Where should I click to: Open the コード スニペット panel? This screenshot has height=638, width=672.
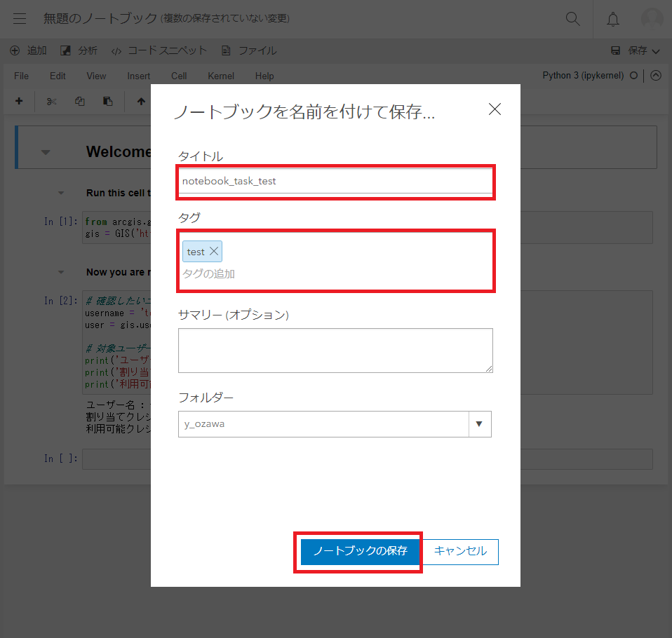click(x=159, y=50)
